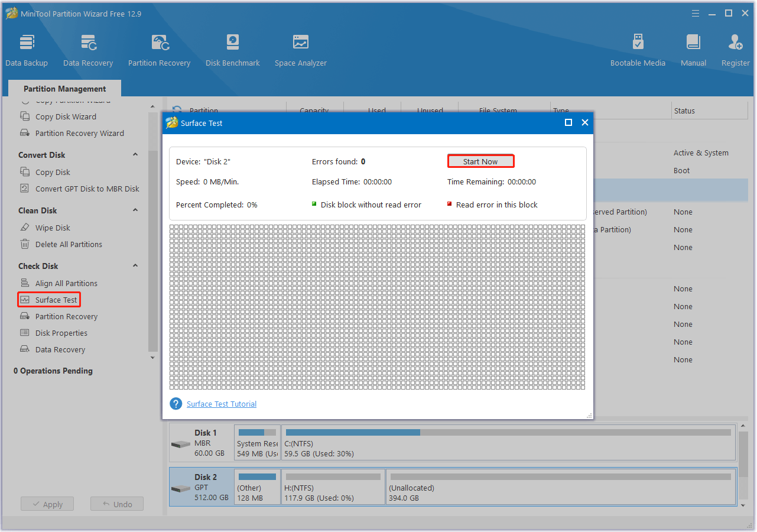Screen dimensions: 757x532
Task: Click the Elapsed Time value
Action: pyautogui.click(x=378, y=181)
